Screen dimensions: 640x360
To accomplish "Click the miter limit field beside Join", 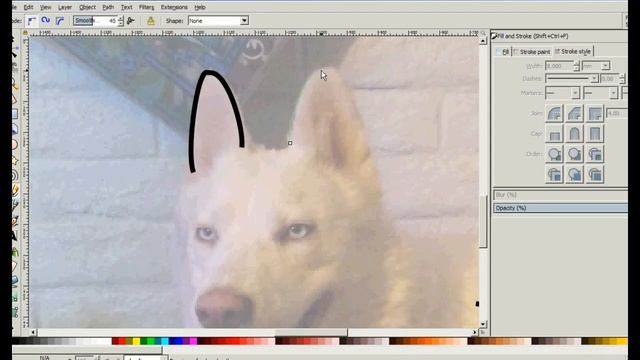I will pyautogui.click(x=616, y=113).
